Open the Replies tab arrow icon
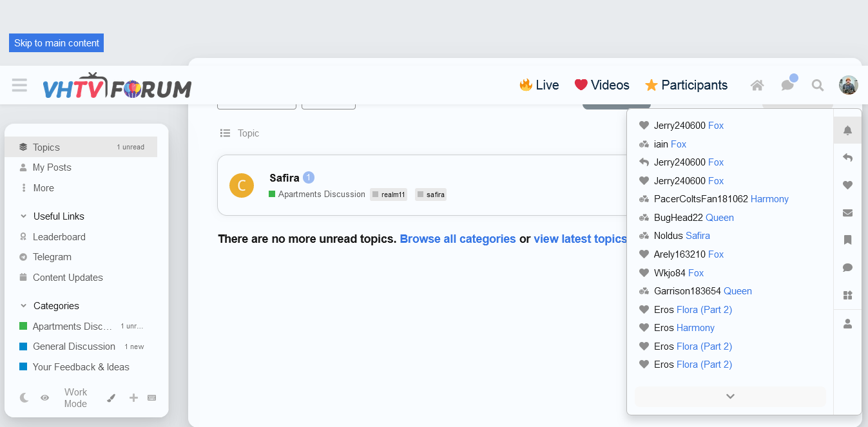 847,158
